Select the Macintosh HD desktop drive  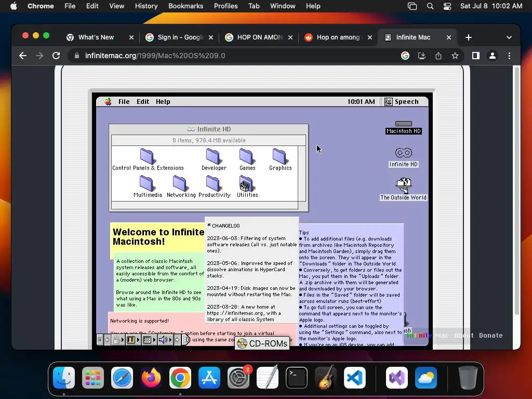(403, 128)
